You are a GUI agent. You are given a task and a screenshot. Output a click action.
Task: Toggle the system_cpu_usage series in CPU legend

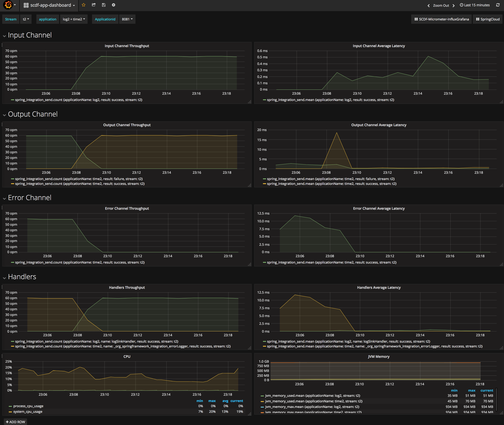tap(28, 411)
